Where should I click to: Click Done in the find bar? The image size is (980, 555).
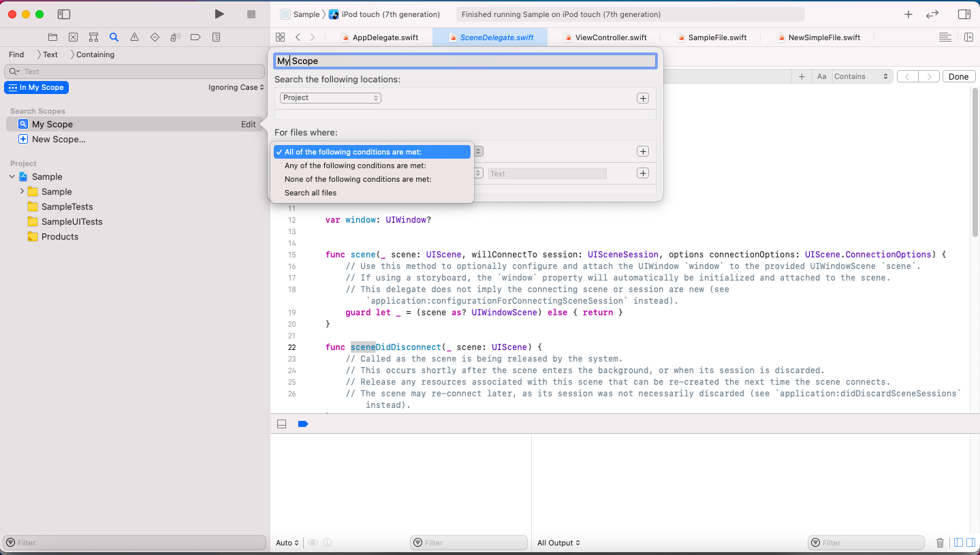pos(958,77)
